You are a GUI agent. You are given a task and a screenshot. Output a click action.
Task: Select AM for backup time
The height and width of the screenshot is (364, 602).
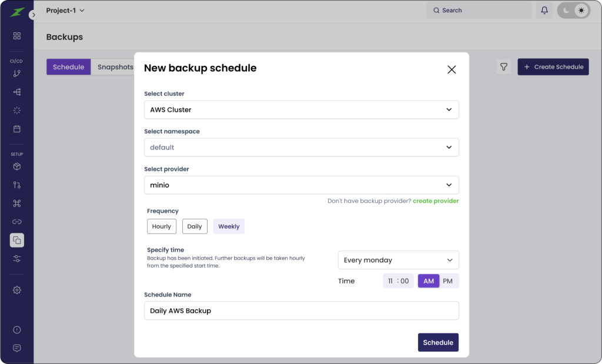point(429,281)
